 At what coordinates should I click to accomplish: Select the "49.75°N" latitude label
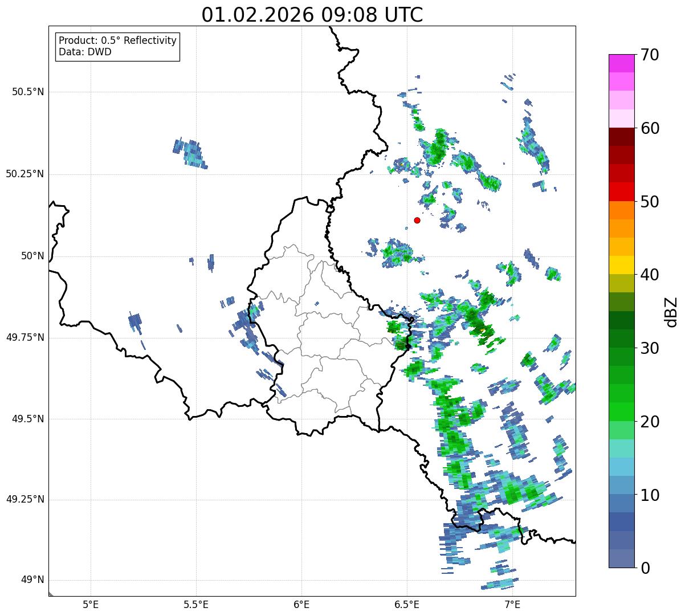click(25, 337)
